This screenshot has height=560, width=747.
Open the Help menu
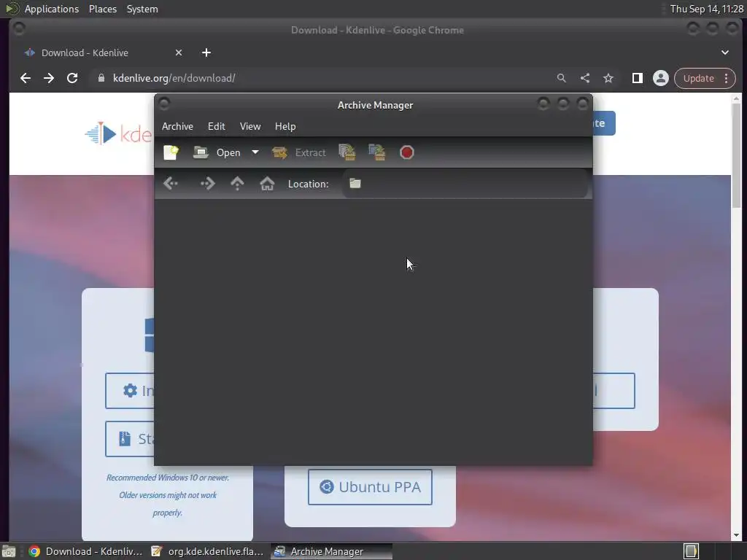[x=285, y=126]
